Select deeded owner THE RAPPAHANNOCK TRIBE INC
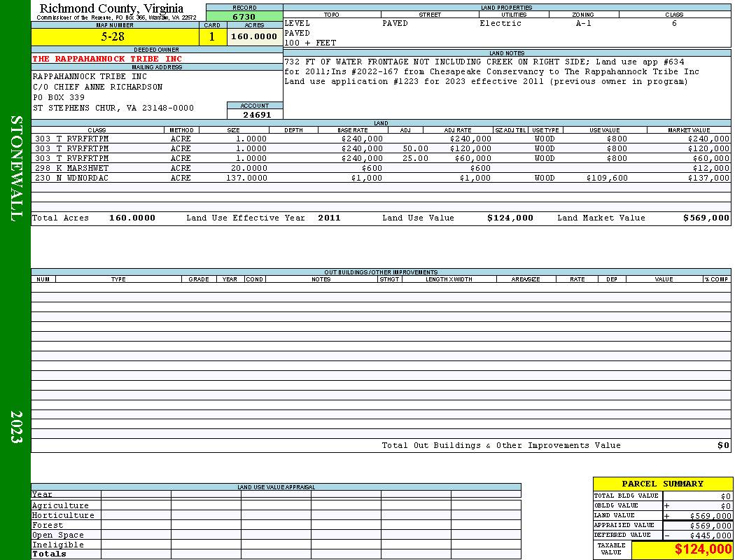Screen dimensions: 735x560 [x=107, y=59]
